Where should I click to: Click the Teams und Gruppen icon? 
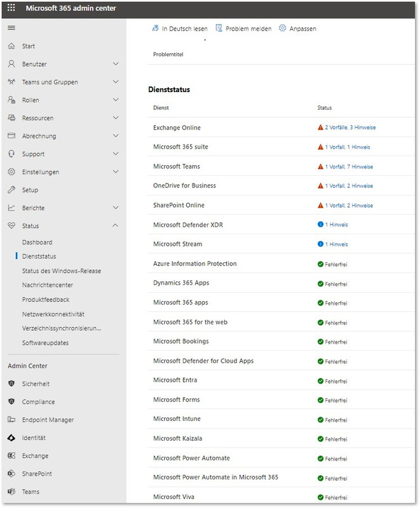pyautogui.click(x=11, y=82)
